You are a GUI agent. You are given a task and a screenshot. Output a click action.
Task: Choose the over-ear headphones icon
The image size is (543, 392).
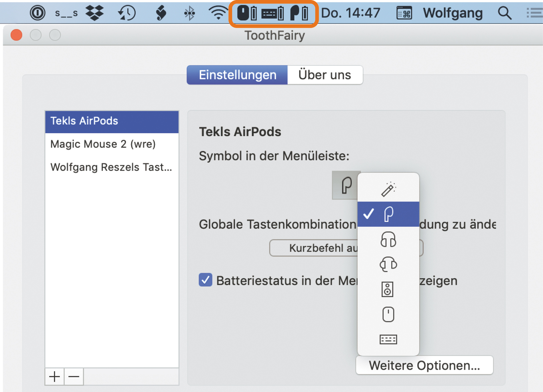point(388,239)
